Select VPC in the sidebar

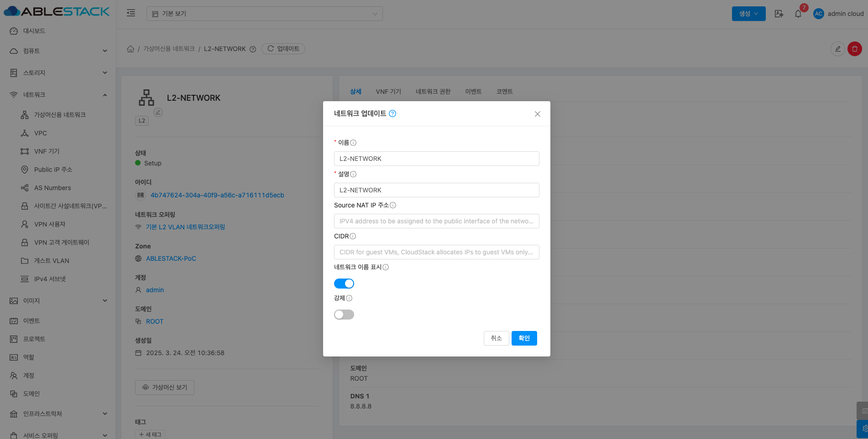point(41,133)
